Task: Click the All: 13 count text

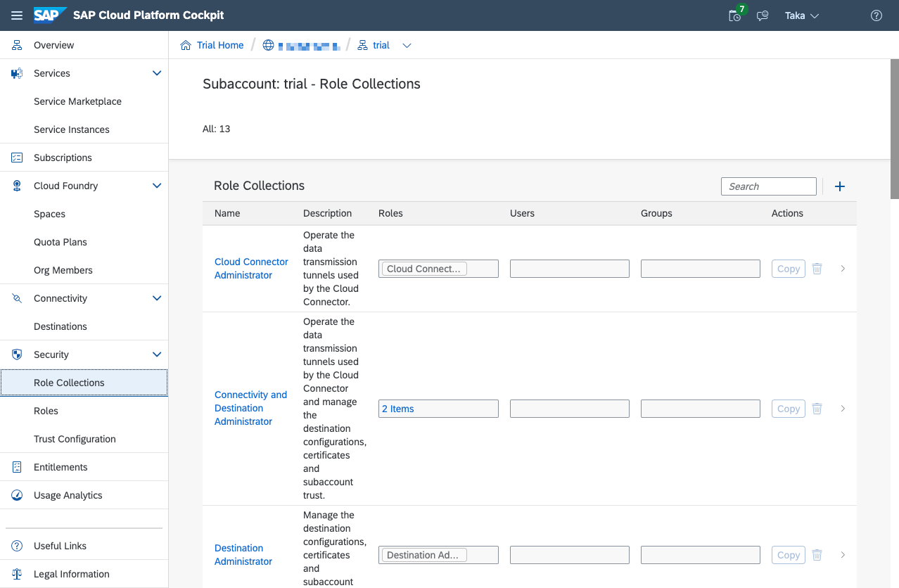Action: pos(217,129)
